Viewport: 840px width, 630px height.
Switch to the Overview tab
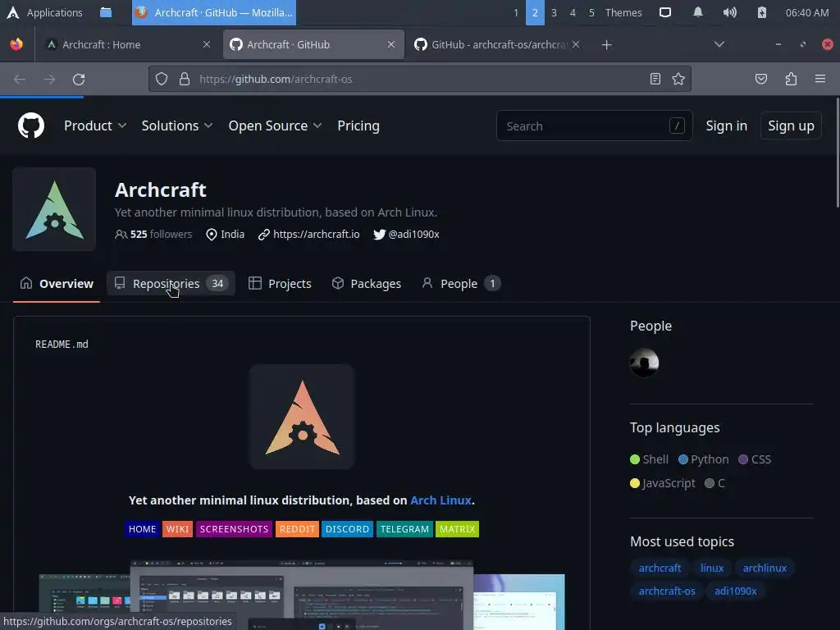[57, 283]
